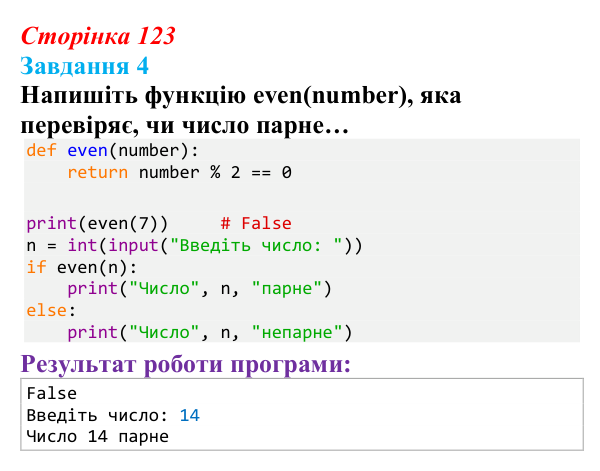Click the red comment "# False"

click(x=256, y=223)
